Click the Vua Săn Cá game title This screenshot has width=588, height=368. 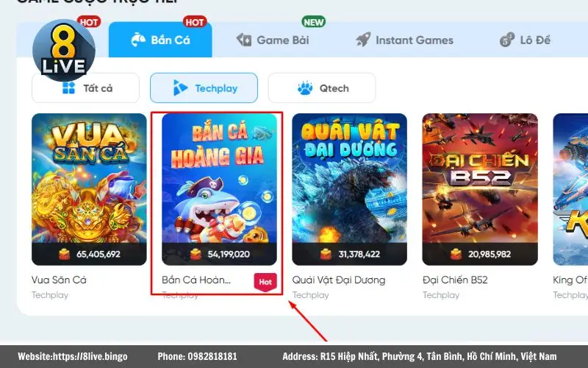point(59,280)
